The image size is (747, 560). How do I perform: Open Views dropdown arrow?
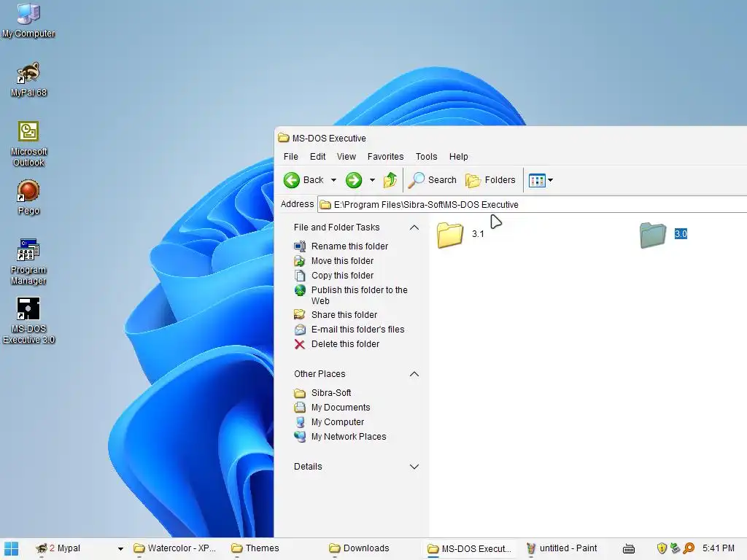550,180
